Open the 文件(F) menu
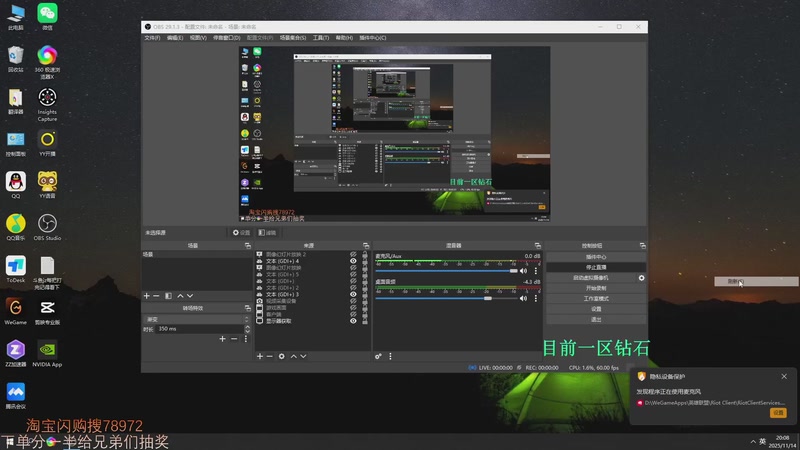The width and height of the screenshot is (800, 450). pos(152,38)
